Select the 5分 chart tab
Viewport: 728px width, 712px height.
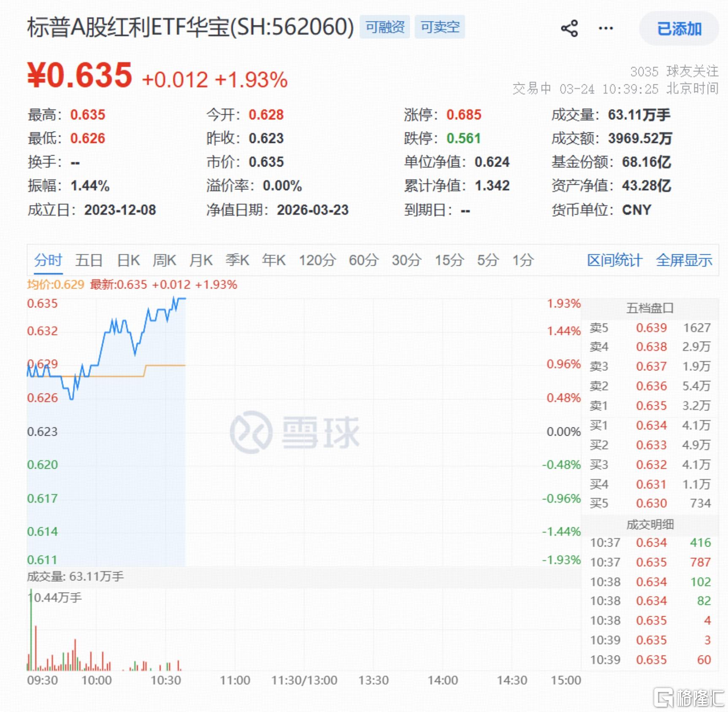(488, 260)
